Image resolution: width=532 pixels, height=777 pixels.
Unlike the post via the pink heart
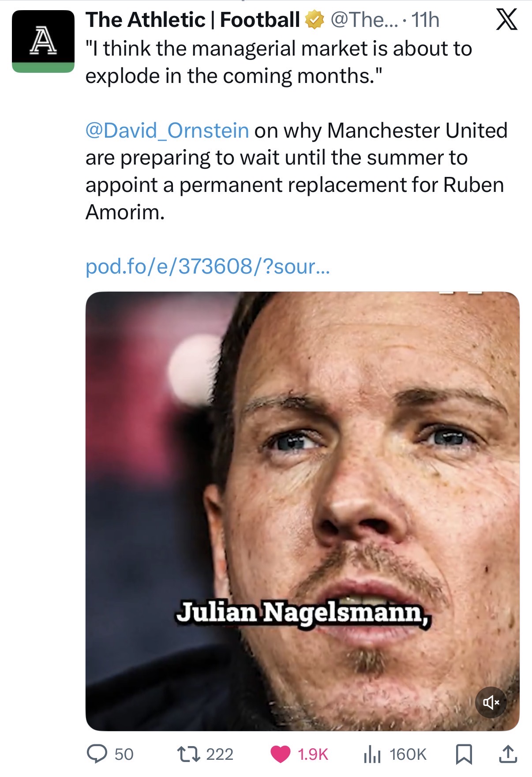(280, 754)
